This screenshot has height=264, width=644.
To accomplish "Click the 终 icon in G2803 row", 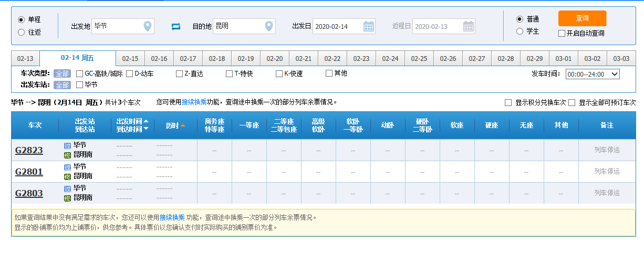I will (67, 198).
